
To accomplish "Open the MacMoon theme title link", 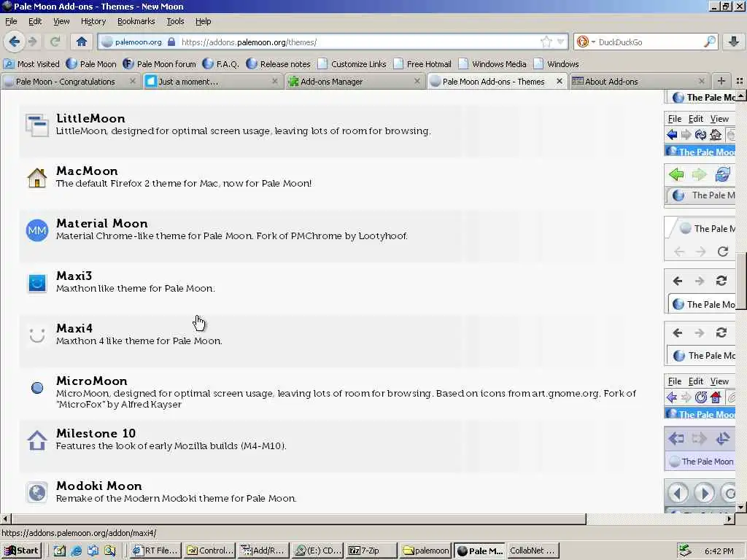I will point(87,171).
